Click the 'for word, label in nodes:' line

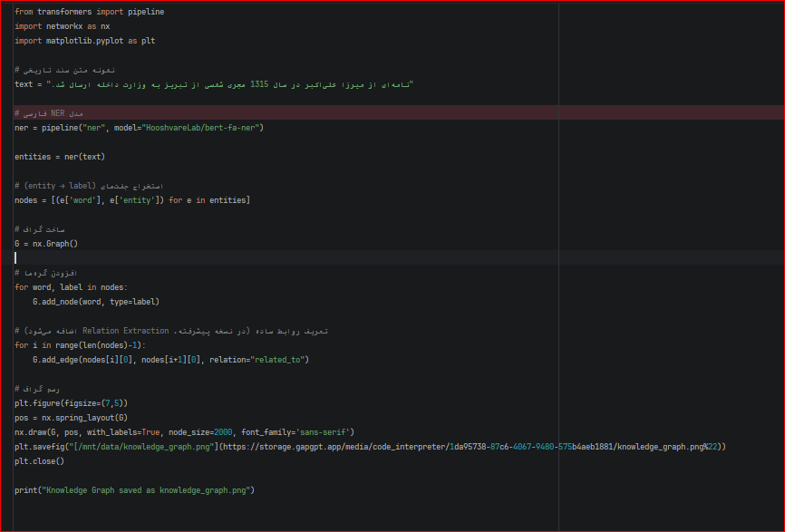click(x=71, y=287)
